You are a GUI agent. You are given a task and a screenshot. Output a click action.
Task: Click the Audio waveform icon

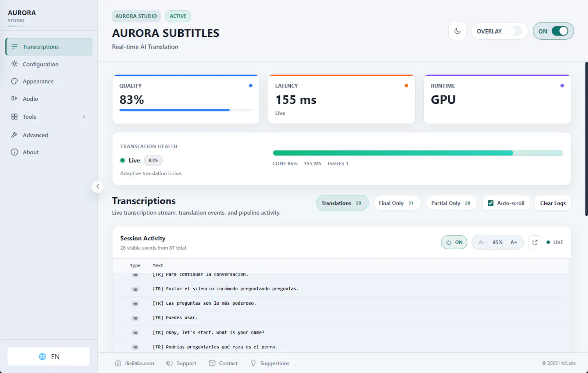tap(14, 98)
